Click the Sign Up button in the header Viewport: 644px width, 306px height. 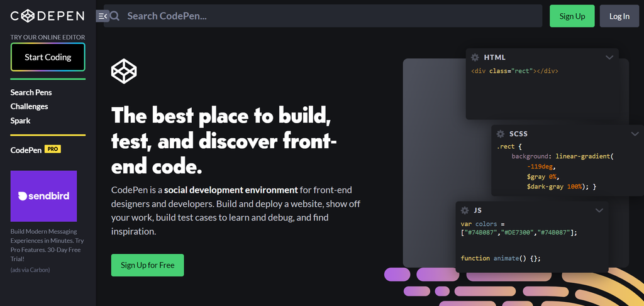(x=572, y=16)
